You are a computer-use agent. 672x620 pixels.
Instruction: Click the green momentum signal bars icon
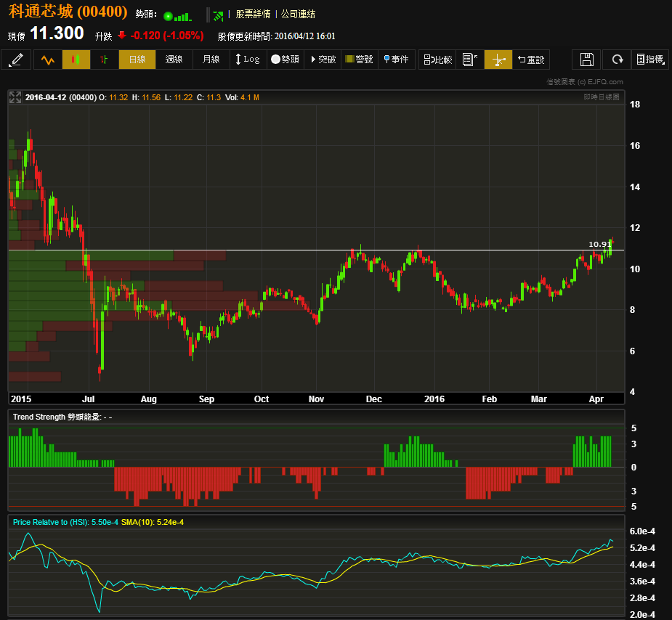pos(183,17)
